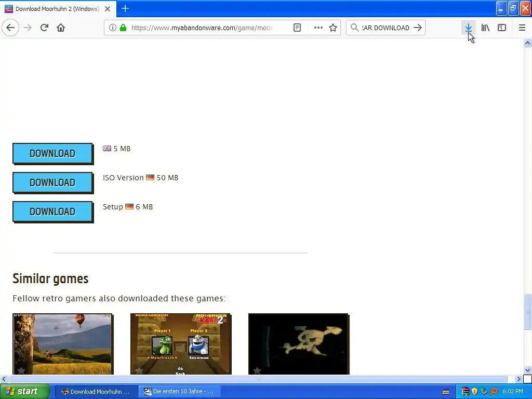This screenshot has height=399, width=532.
Task: Click the horizontal scroll left arrow
Action: [4, 379]
